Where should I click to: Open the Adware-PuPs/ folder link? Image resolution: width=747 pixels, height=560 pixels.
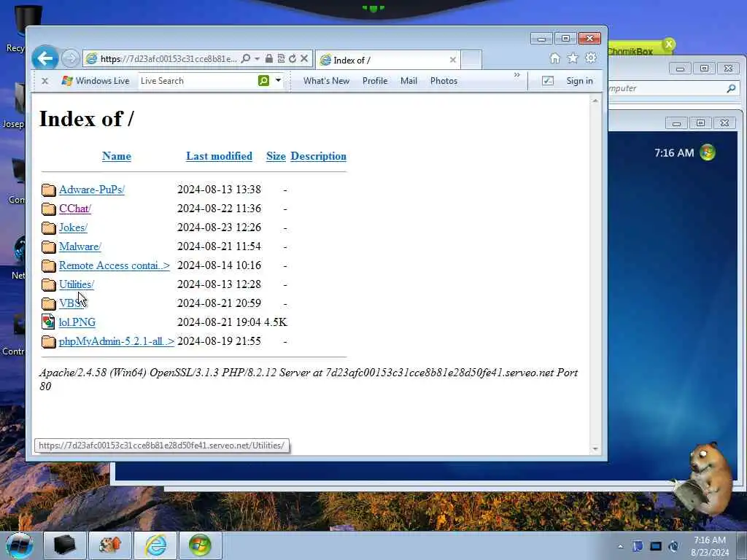click(92, 190)
